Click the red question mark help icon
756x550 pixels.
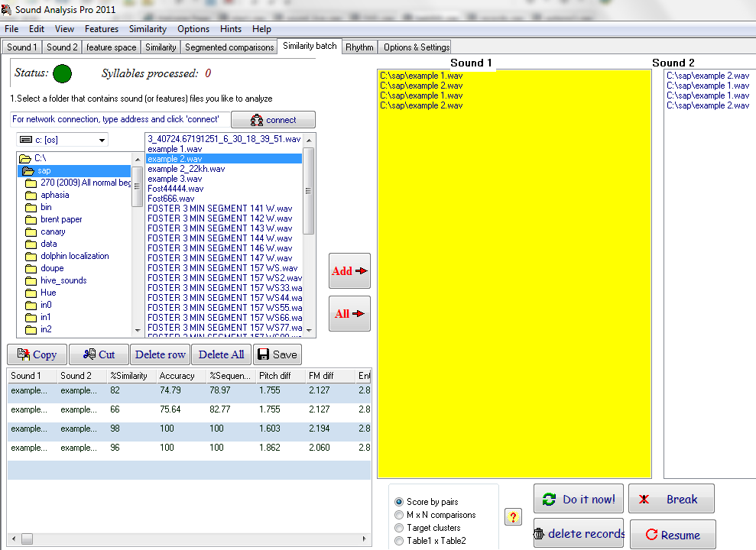coord(513,517)
